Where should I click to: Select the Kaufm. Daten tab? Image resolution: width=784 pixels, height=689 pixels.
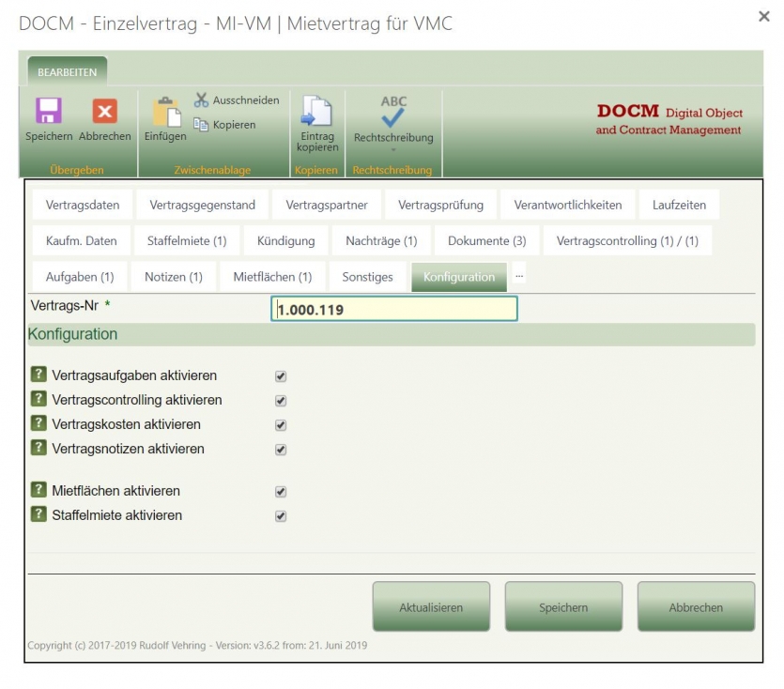82,241
